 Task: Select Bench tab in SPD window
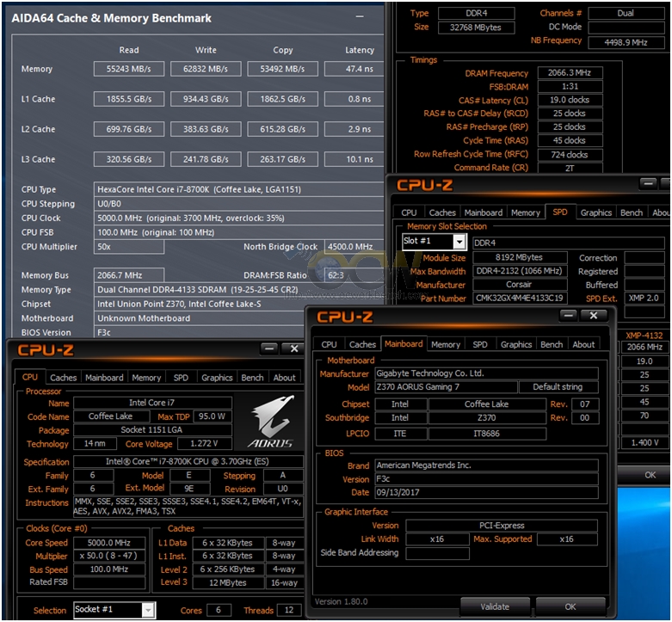pyautogui.click(x=632, y=212)
